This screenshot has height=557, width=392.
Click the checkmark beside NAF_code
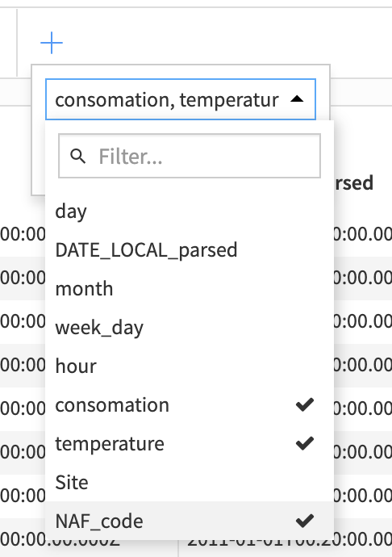tap(305, 521)
